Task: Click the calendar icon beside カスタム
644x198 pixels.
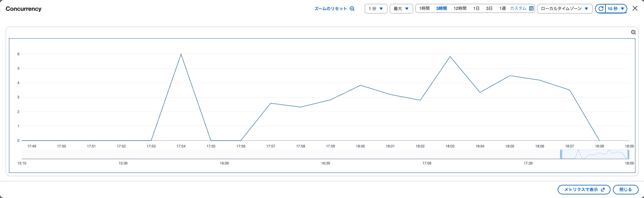Action: [531, 8]
